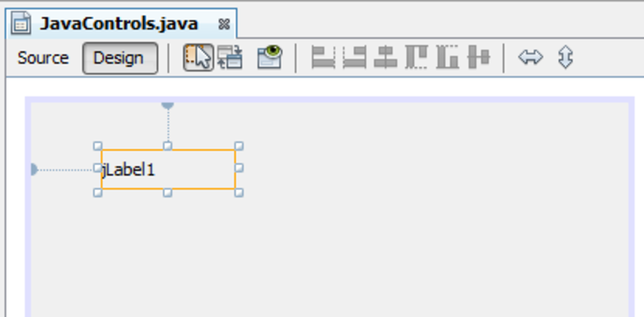Toggle vertical resizability arrow
The image size is (644, 317).
click(566, 57)
